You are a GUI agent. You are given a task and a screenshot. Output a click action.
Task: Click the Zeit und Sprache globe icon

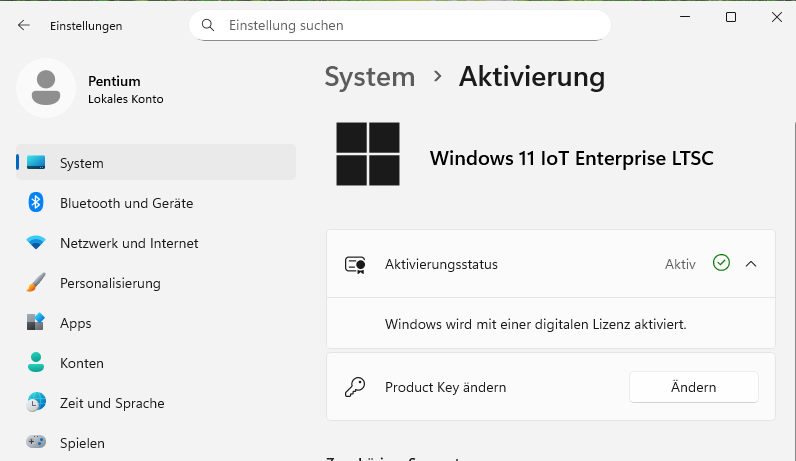point(36,403)
